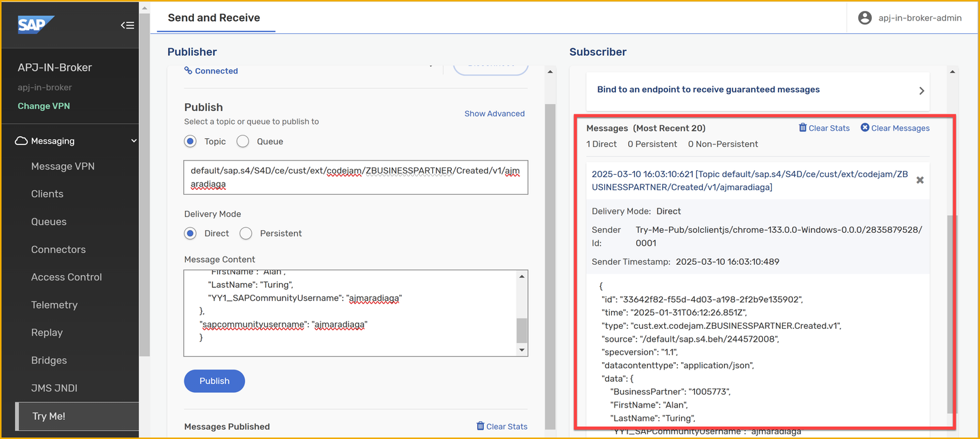980x439 pixels.
Task: Open Bridges in sidebar
Action: coord(49,361)
